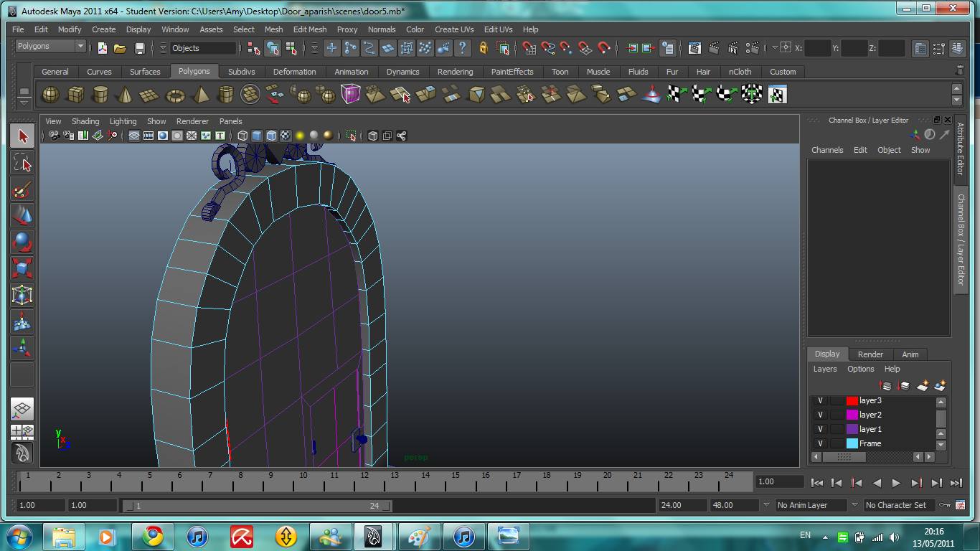Click the current frame input field
Screen dimensions: 980x551
(779, 482)
